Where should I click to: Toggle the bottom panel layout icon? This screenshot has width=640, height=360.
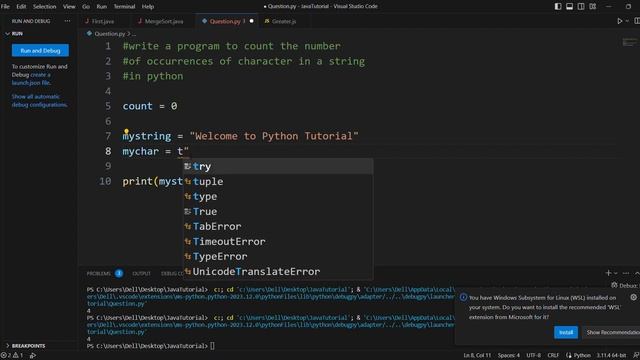569,7
